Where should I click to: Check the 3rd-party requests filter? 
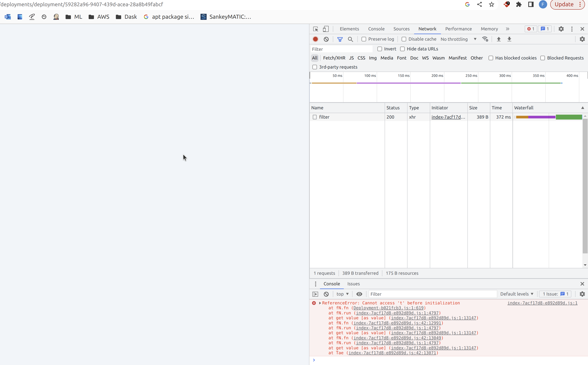(x=315, y=67)
